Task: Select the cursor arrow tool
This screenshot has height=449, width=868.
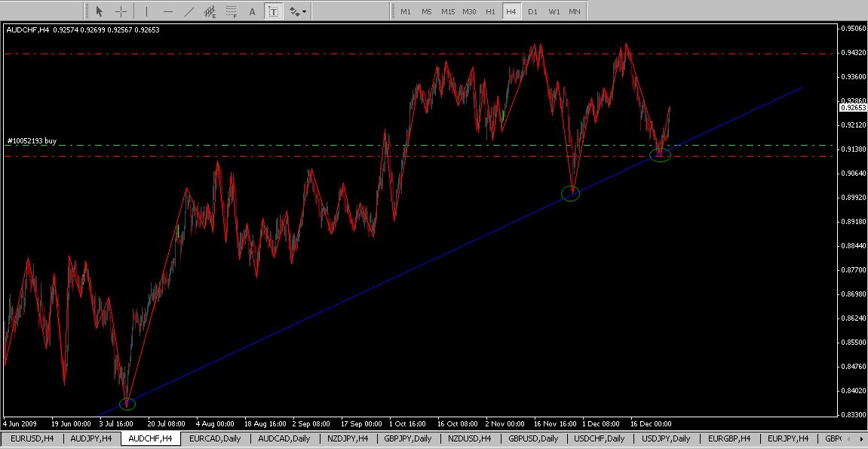Action: click(x=100, y=11)
